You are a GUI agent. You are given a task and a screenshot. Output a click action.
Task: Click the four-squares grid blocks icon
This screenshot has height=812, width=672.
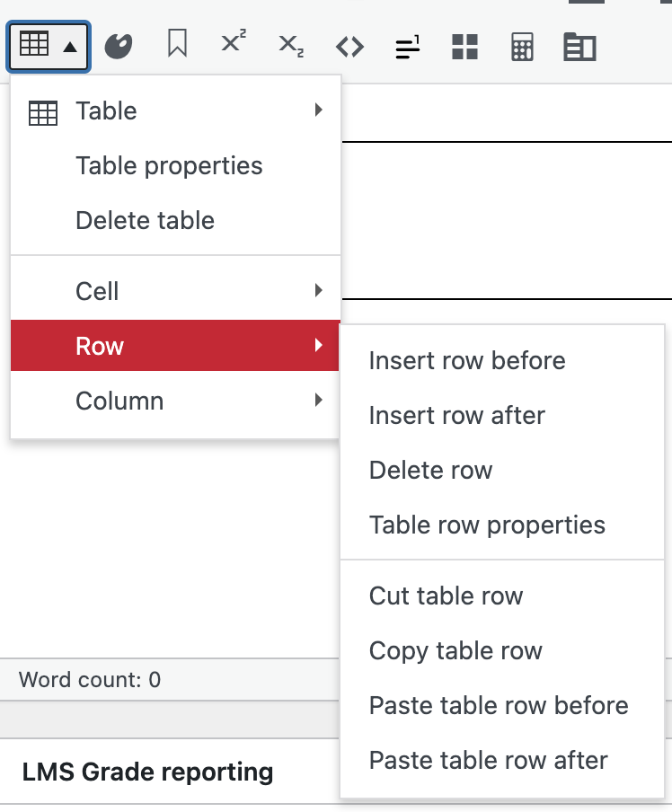[x=464, y=47]
